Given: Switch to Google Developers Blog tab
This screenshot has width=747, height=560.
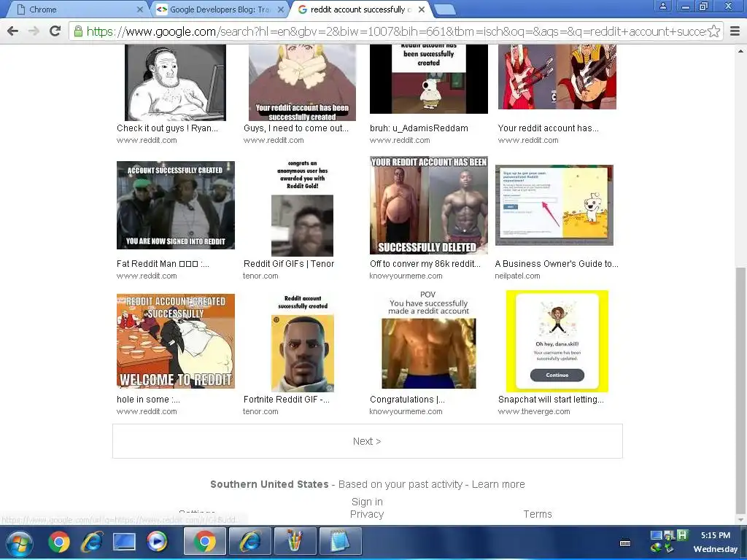Looking at the screenshot, I should click(220, 9).
